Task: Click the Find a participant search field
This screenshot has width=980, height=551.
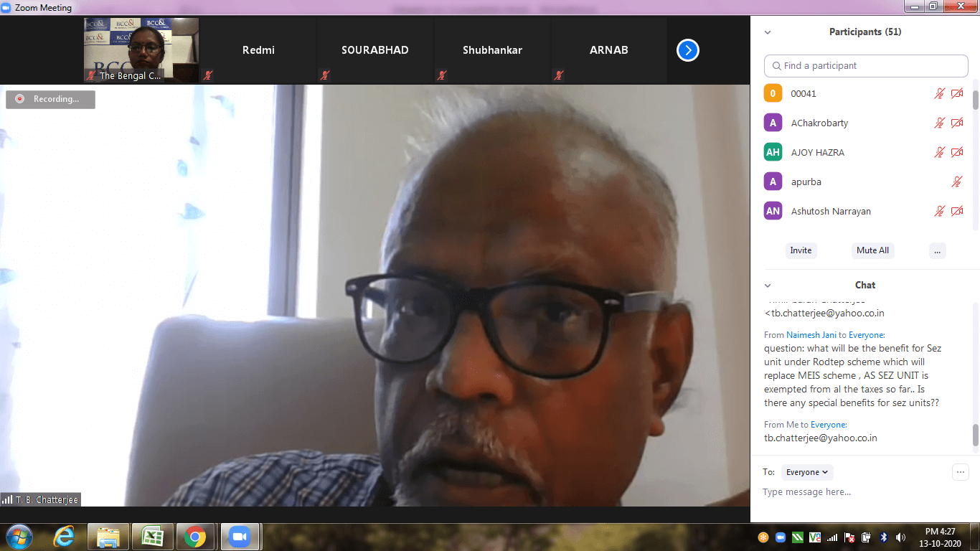Action: click(x=866, y=66)
